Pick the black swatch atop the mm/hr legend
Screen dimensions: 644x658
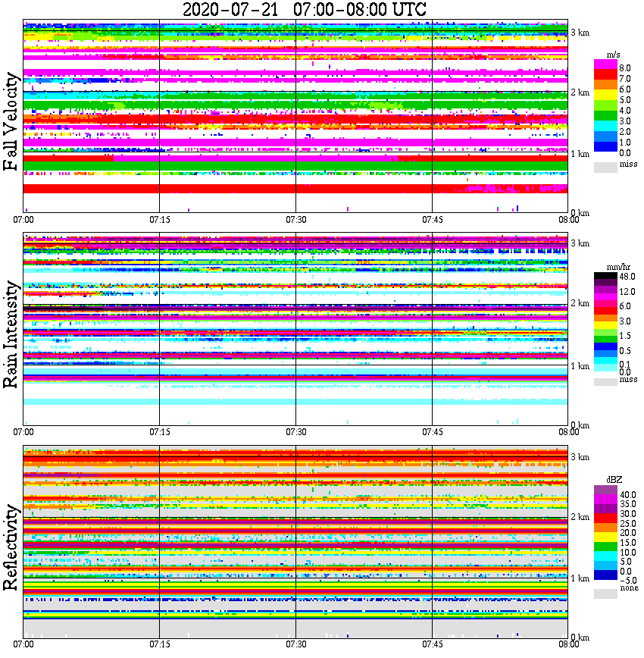(605, 276)
